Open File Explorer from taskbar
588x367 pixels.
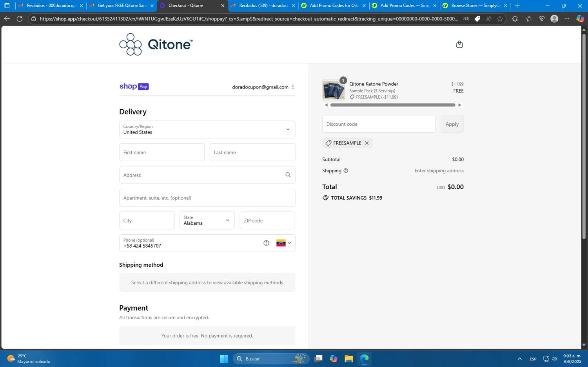(348, 358)
